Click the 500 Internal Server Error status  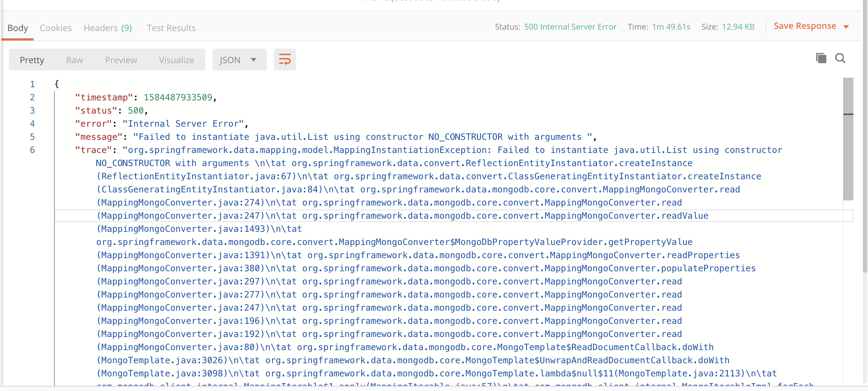[570, 27]
